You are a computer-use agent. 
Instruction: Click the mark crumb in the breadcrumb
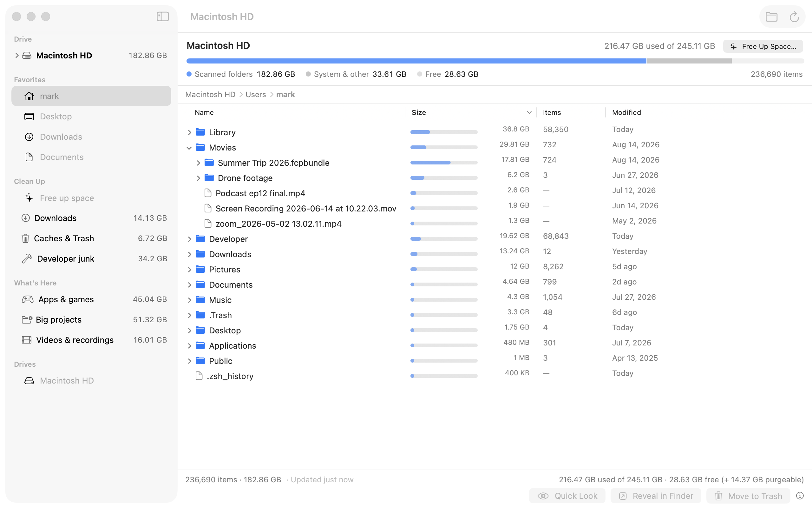tap(285, 94)
